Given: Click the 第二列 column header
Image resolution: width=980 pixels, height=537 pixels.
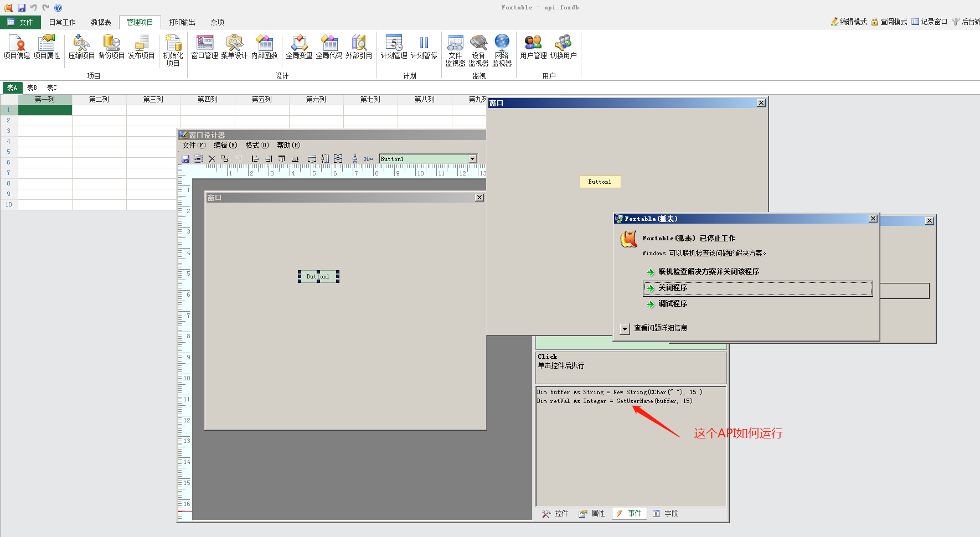Looking at the screenshot, I should point(99,100).
